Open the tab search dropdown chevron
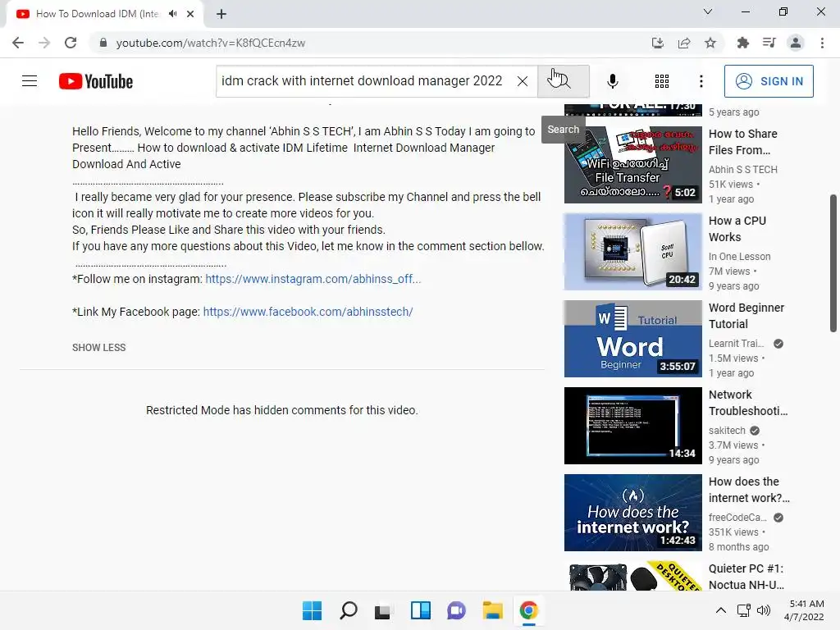Viewport: 840px width, 630px height. [x=708, y=11]
